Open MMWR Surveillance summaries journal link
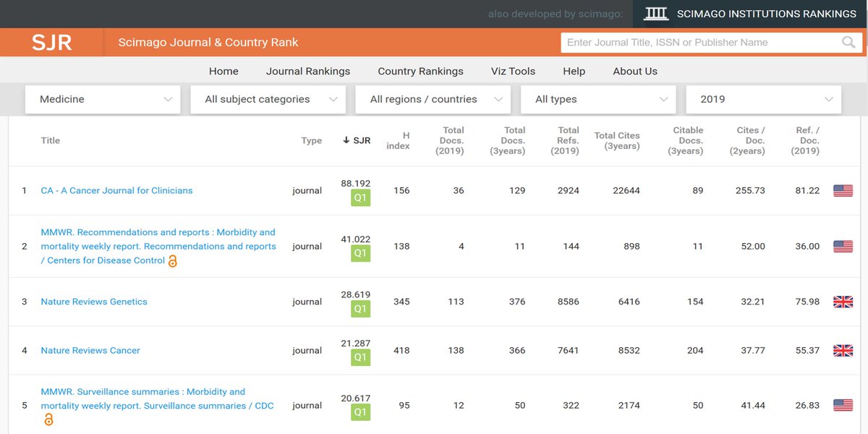 click(157, 399)
